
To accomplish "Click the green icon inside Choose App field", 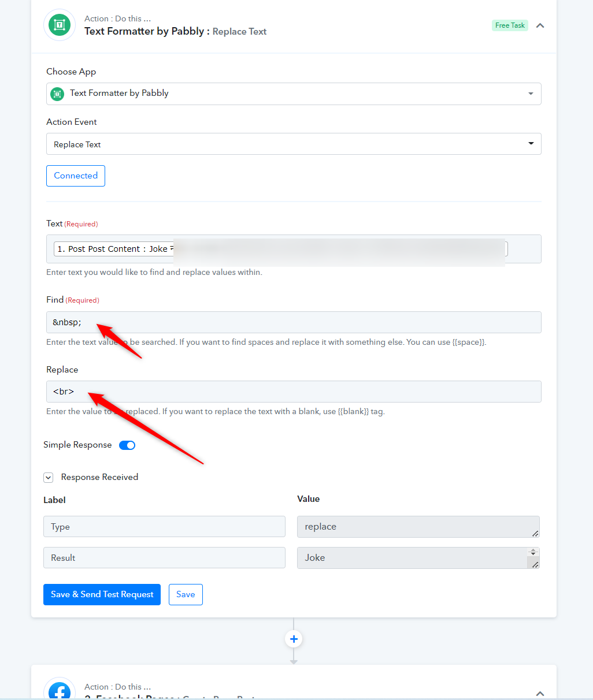I will tap(57, 94).
